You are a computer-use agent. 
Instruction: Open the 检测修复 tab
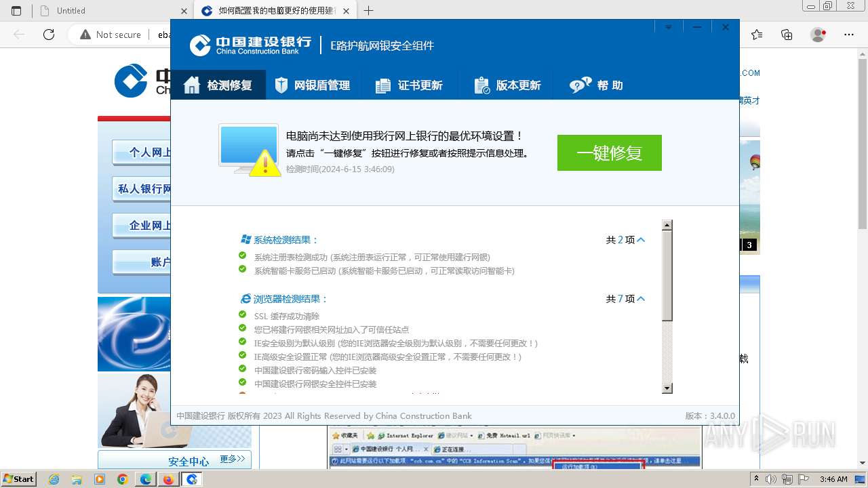tap(218, 85)
